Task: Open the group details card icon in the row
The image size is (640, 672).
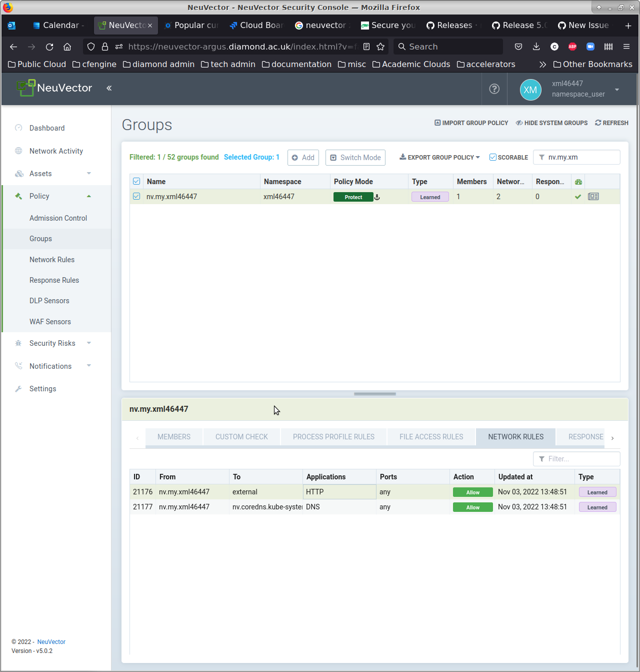Action: [593, 197]
